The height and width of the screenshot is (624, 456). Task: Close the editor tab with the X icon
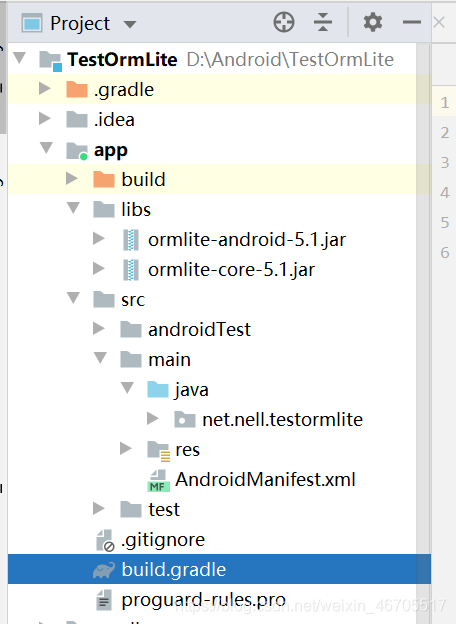tap(439, 22)
